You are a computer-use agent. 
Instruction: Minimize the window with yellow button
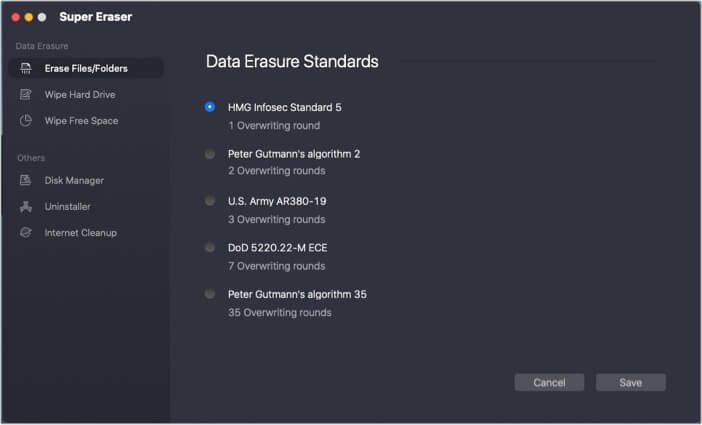point(29,17)
